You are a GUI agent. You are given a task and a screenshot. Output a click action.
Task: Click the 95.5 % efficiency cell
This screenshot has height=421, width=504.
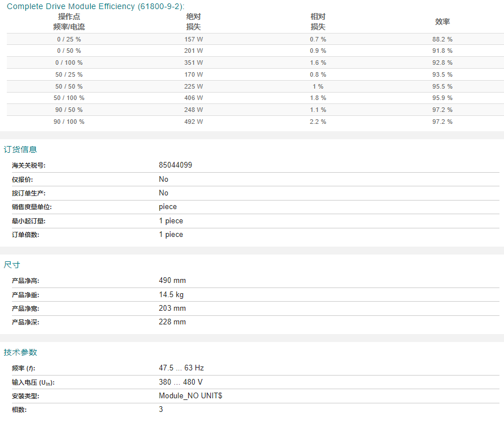click(442, 86)
